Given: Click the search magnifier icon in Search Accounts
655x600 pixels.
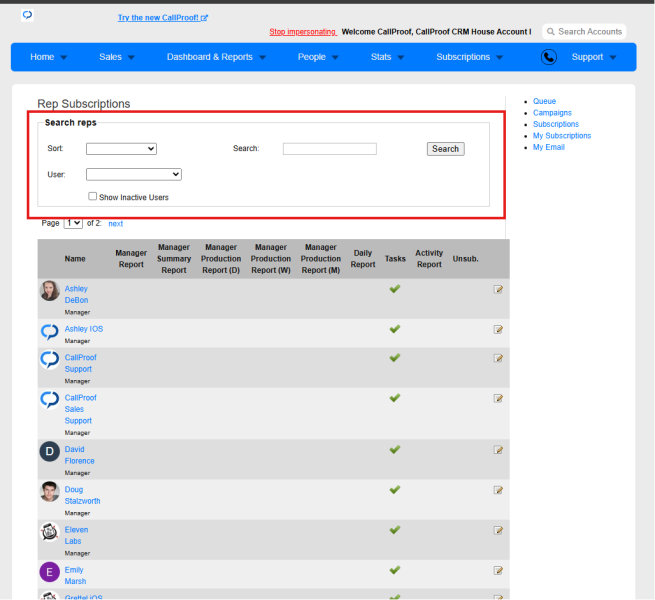Looking at the screenshot, I should (551, 32).
